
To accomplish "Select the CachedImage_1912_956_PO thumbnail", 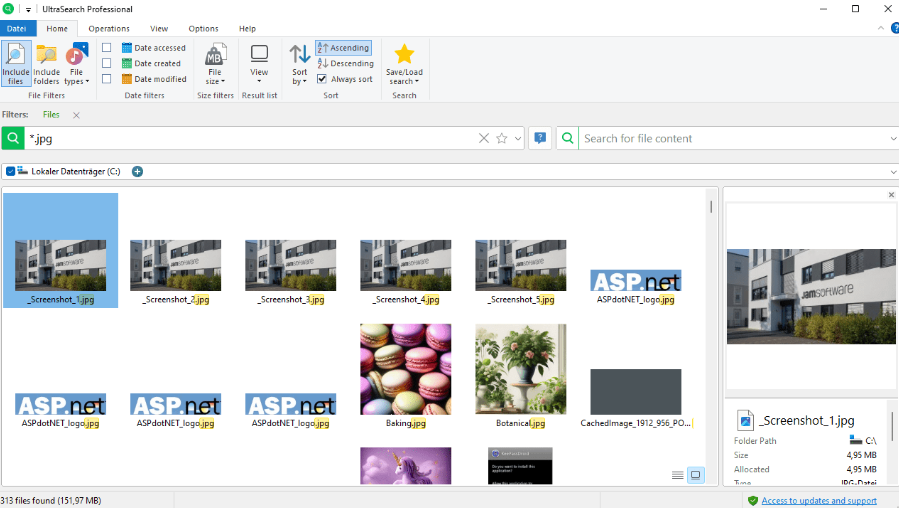I will pyautogui.click(x=636, y=392).
